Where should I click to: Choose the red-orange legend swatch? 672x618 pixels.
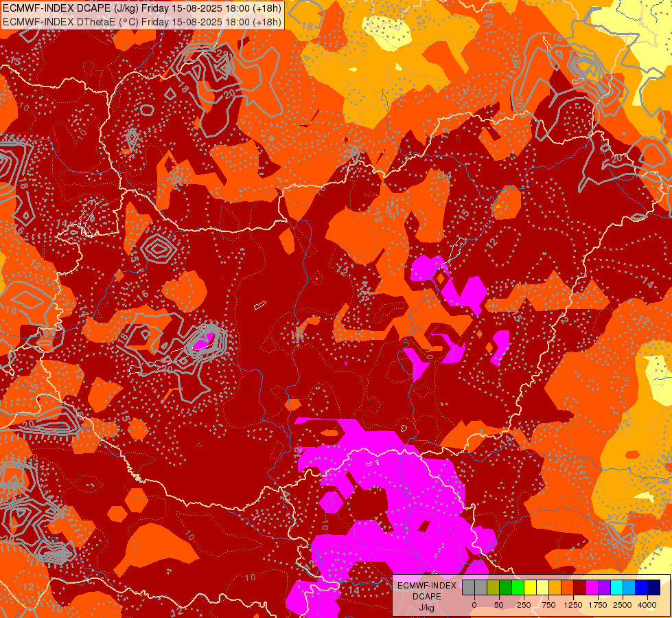pyautogui.click(x=568, y=587)
